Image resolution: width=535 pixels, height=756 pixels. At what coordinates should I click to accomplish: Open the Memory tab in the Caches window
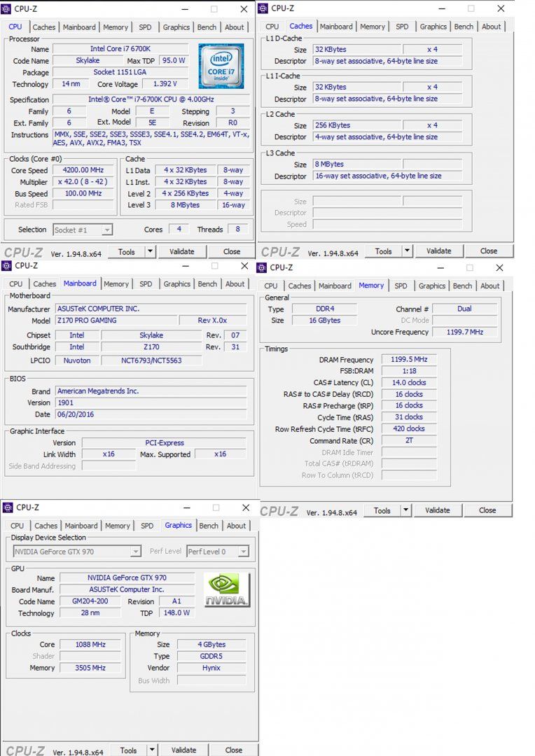(x=373, y=27)
